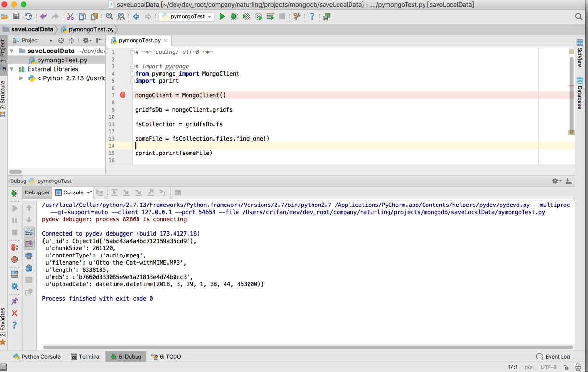Select pymongoTest.py in the project tree
The height and width of the screenshot is (372, 588).
point(62,60)
